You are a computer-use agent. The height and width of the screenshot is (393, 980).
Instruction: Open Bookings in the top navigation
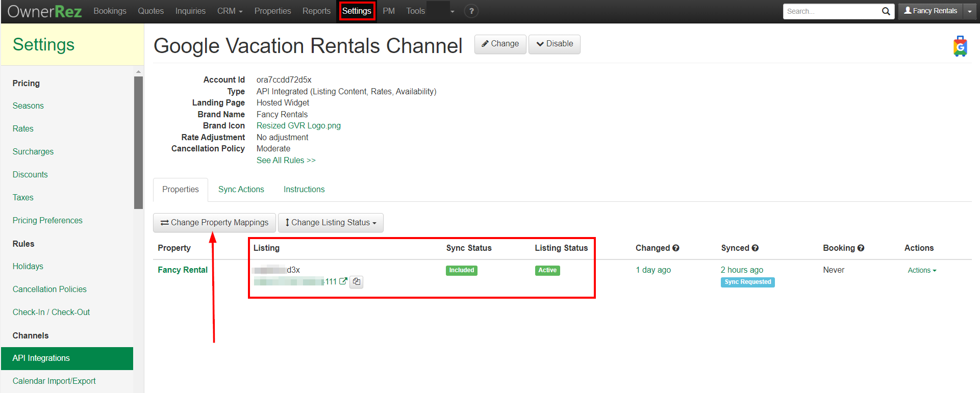[110, 11]
